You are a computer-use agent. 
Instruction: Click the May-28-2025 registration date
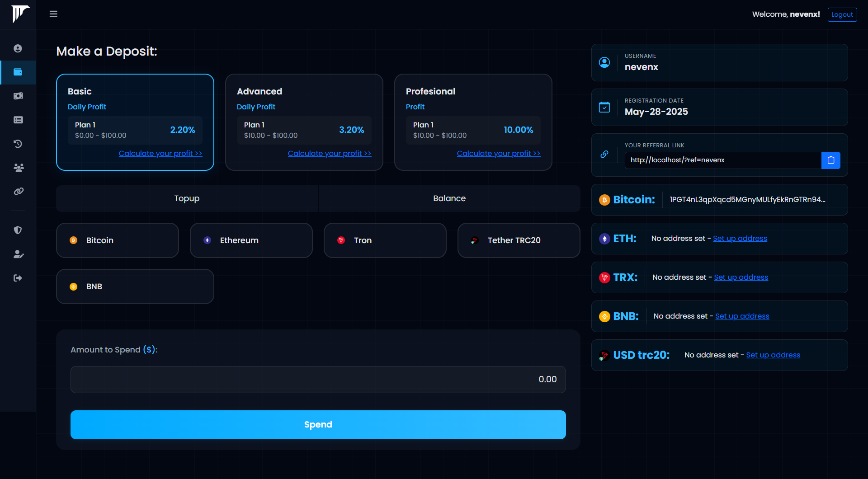(x=656, y=112)
